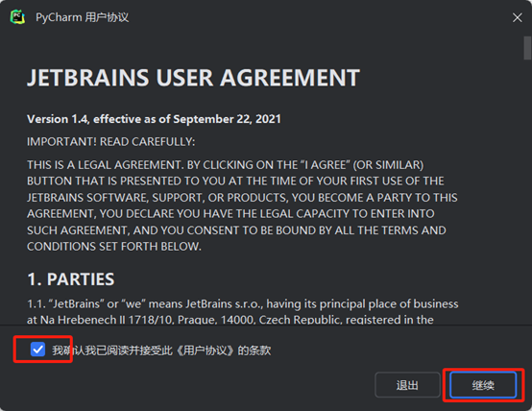The height and width of the screenshot is (411, 532).
Task: Click the vertical scrollbar thumb
Action: pos(527,48)
